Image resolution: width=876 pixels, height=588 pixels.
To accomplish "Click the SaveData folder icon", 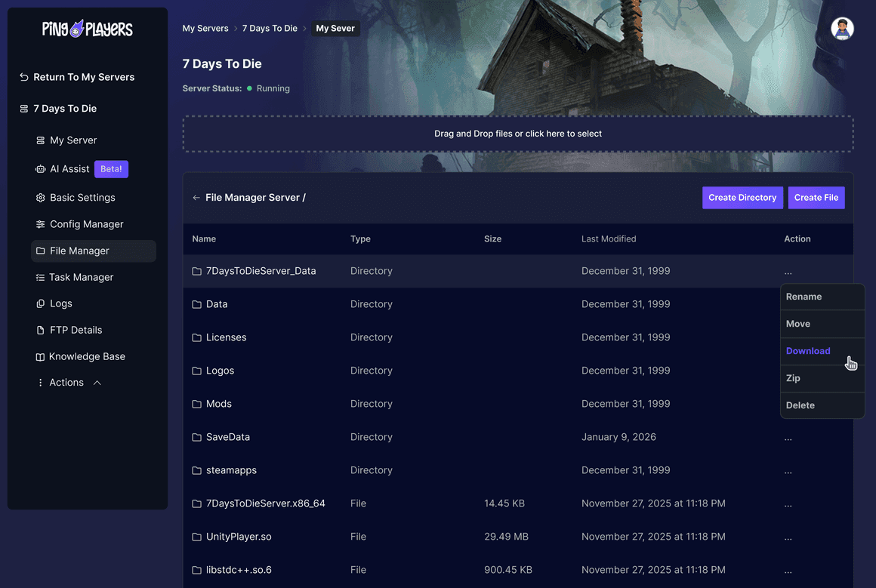I will pyautogui.click(x=196, y=437).
